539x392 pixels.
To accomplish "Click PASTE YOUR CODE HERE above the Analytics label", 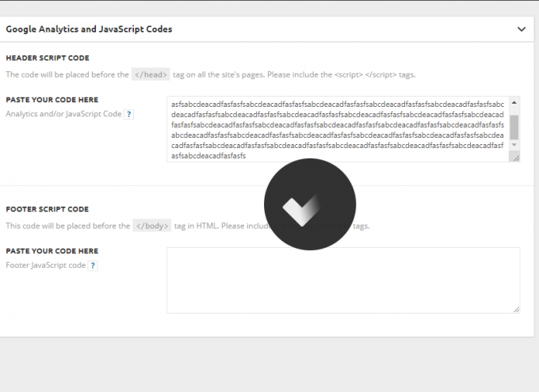I will point(52,100).
